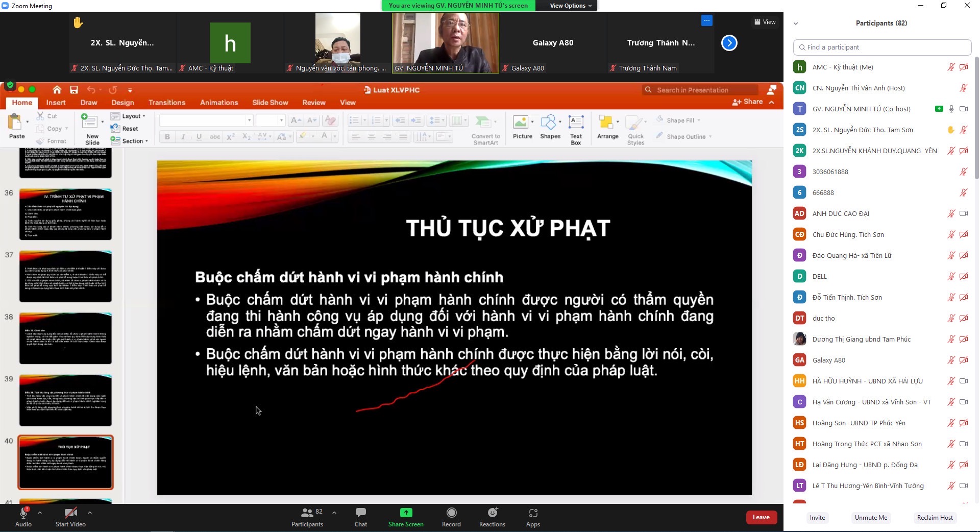Toggle mute icon for participant 666888
The width and height of the screenshot is (980, 532).
[964, 192]
